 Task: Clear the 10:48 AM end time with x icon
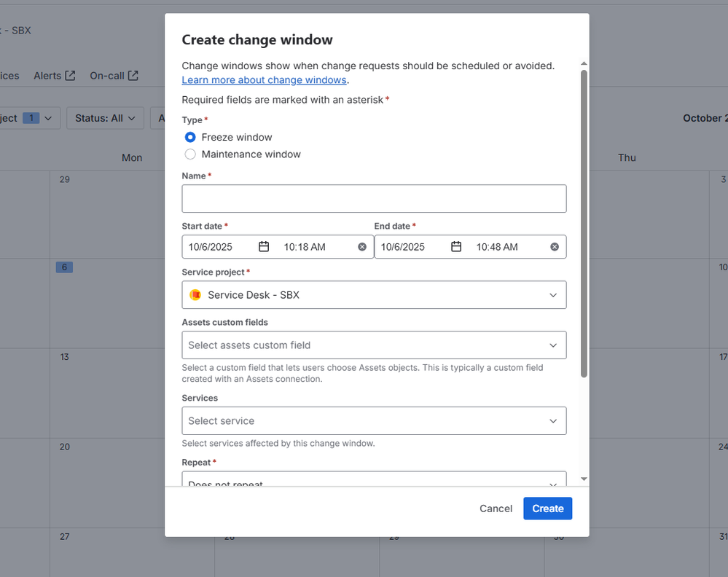pos(554,246)
